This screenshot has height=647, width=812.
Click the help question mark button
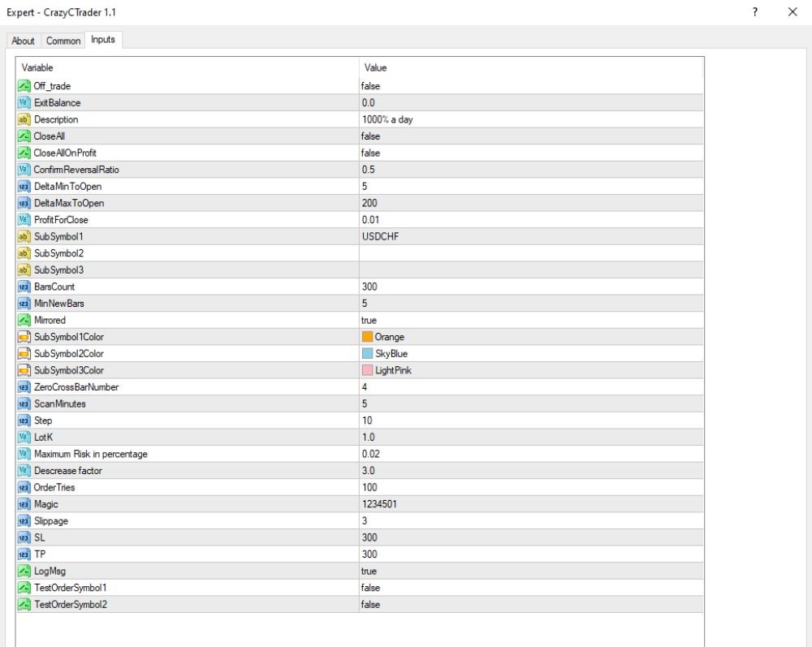(x=755, y=12)
